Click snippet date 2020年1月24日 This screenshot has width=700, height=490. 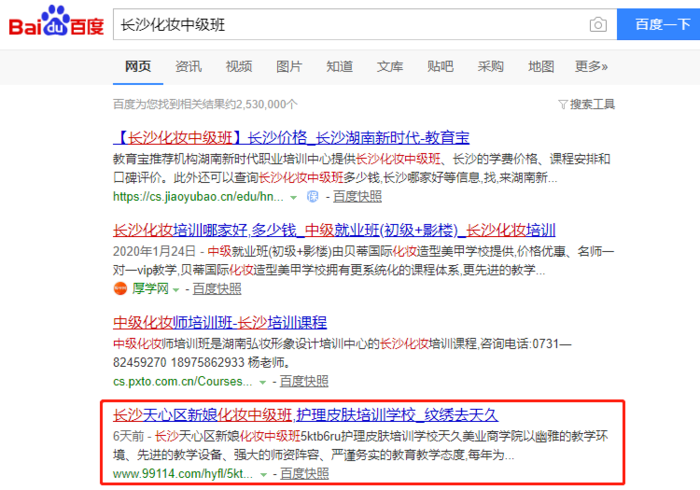click(x=154, y=252)
